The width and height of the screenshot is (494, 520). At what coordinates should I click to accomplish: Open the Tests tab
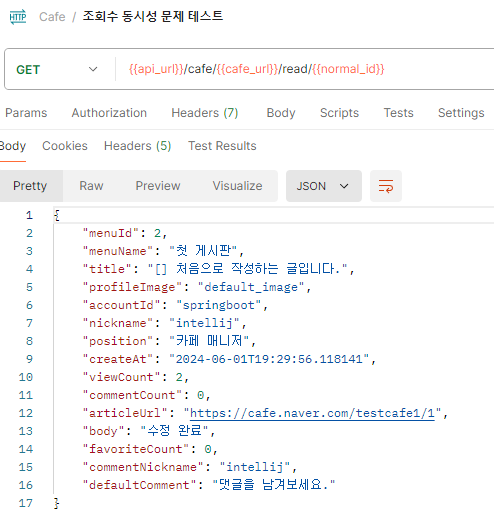click(398, 113)
